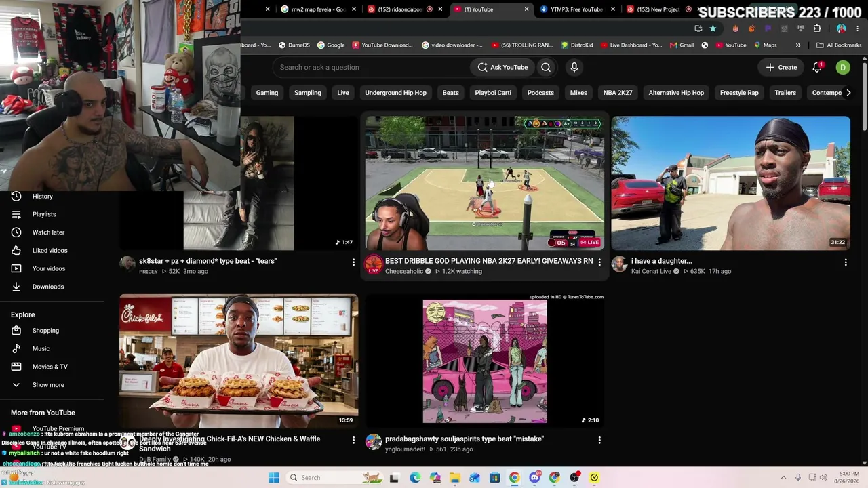Open the account avatar menu

tap(842, 67)
